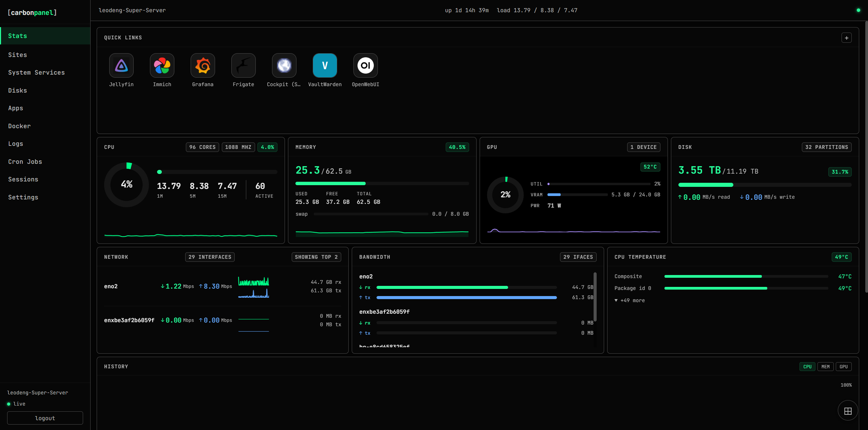868x430 pixels.
Task: Open the Stats page
Action: [45, 36]
